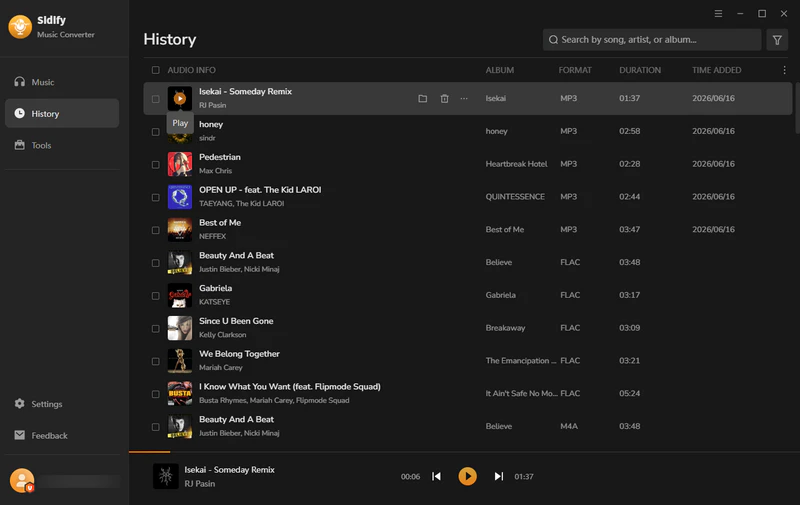Viewport: 800px width, 505px height.
Task: Click The Emancipation album cell
Action: pos(520,361)
